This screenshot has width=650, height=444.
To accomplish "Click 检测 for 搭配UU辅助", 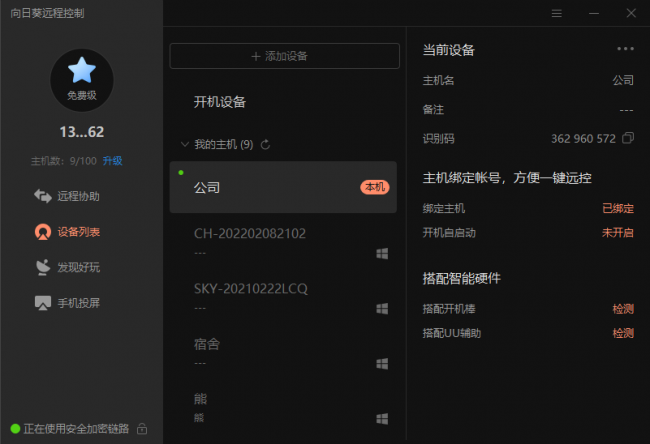I will click(623, 333).
